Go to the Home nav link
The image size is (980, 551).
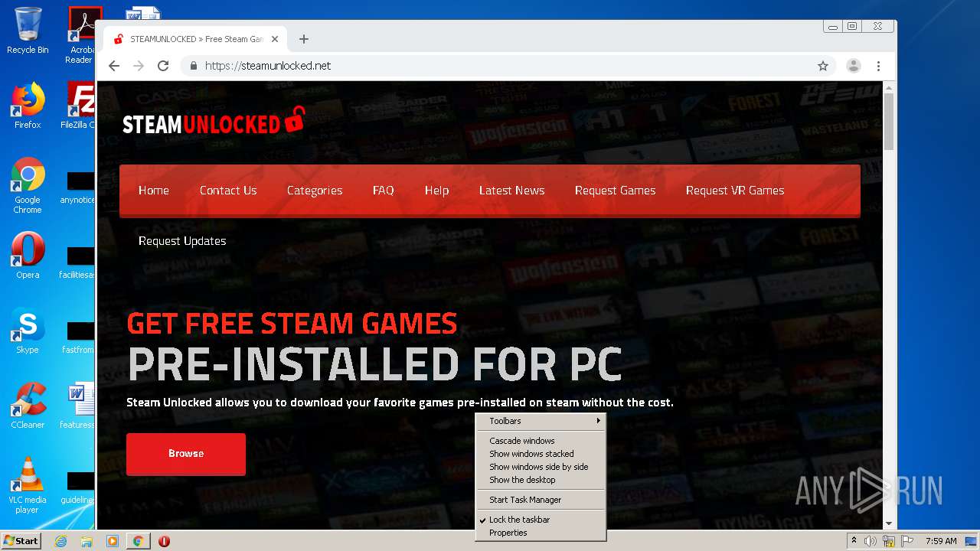[x=154, y=191]
